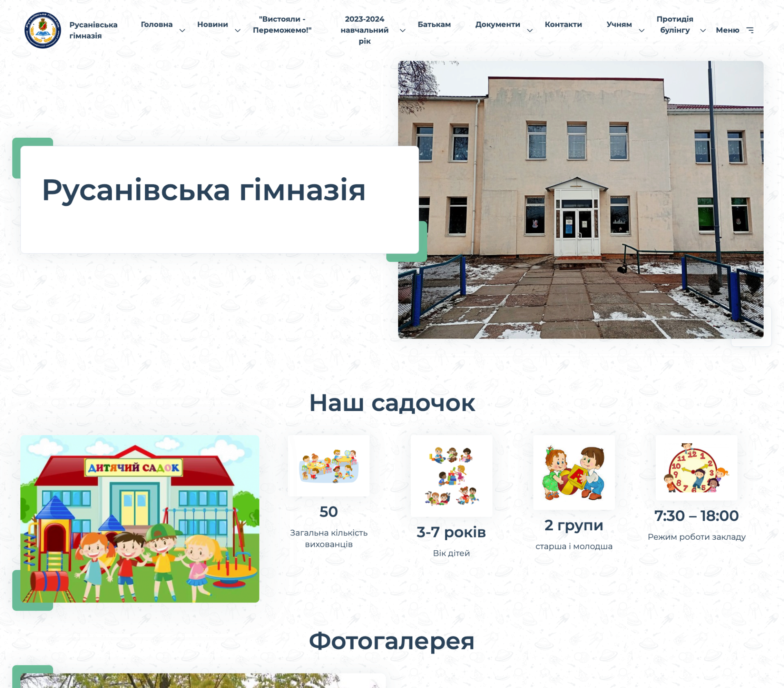Expand the Документи dropdown chevron
Image resolution: width=784 pixels, height=688 pixels.
click(530, 31)
